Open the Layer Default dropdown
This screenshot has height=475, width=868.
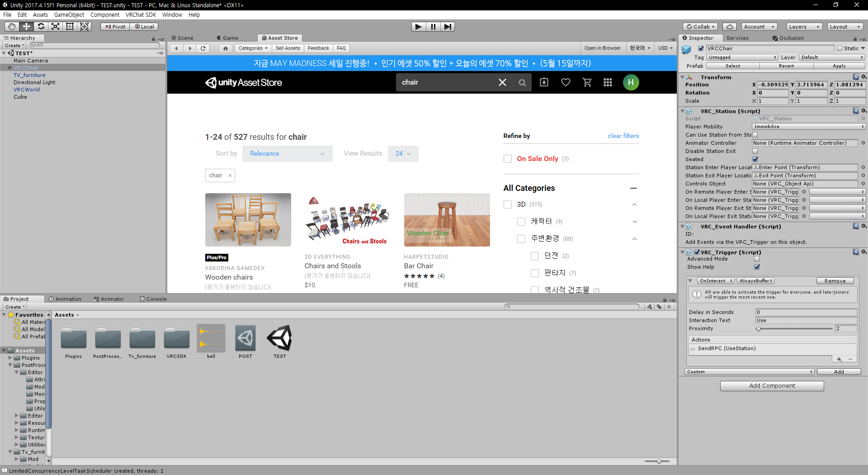832,57
